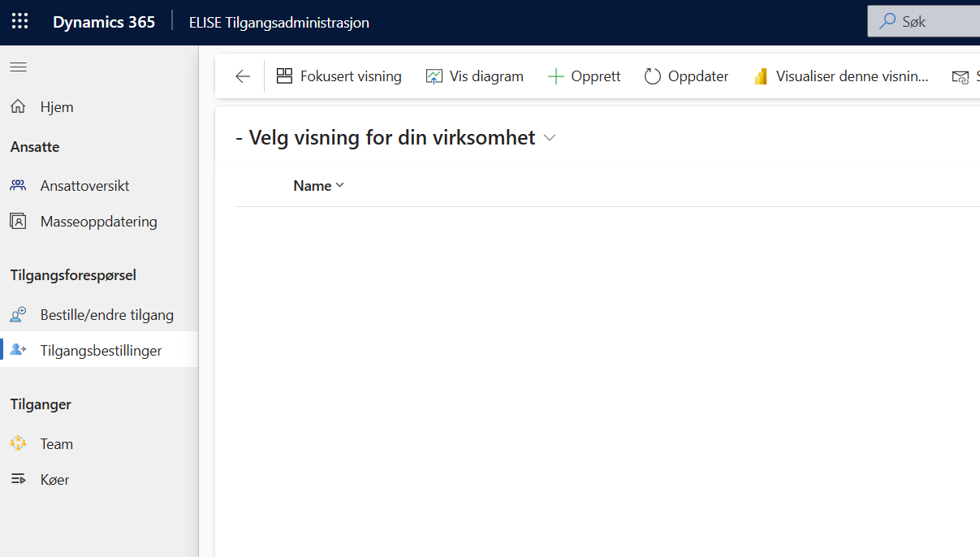Click the envelope icon in the toolbar
The image size is (980, 557).
coord(961,76)
